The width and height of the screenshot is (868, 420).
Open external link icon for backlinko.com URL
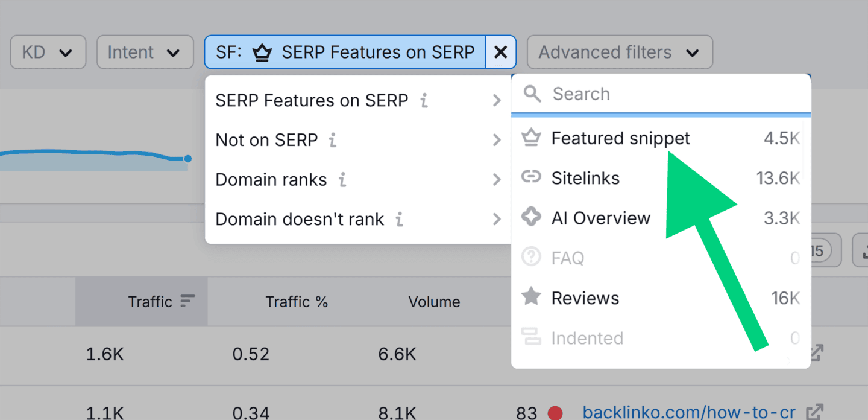click(x=815, y=412)
